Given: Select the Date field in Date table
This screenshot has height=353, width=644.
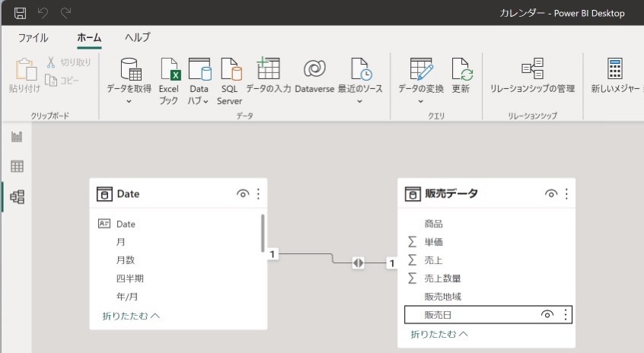Looking at the screenshot, I should point(126,224).
